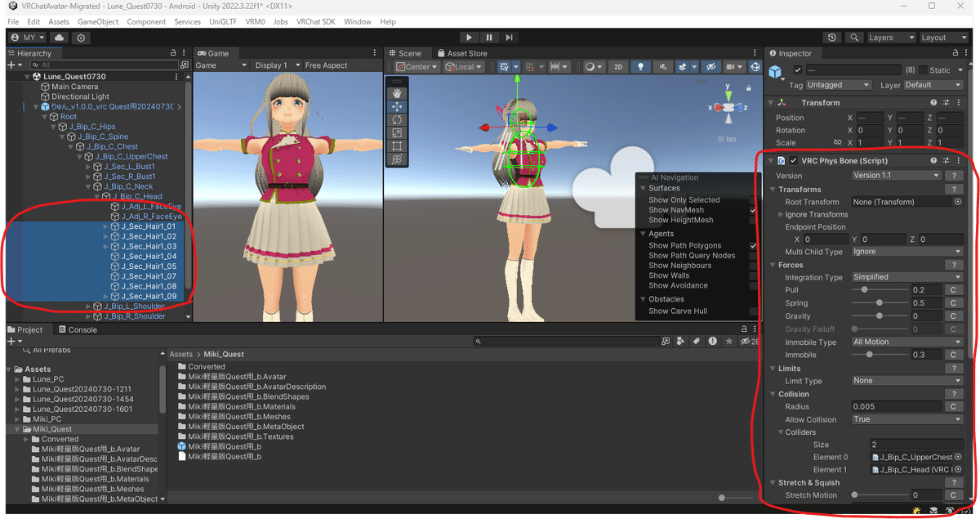Open the Layers dropdown in top toolbar
Viewport: 980px width, 519px height.
tap(890, 38)
